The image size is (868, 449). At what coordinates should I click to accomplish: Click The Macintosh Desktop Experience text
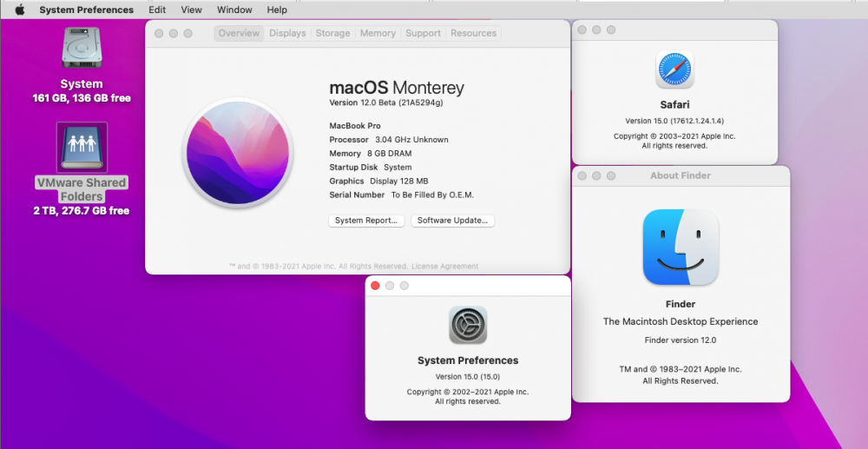click(x=681, y=321)
